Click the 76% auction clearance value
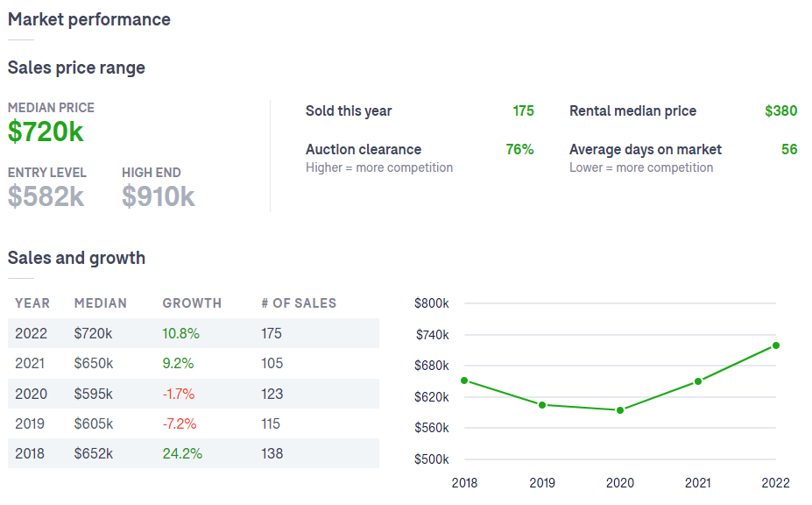This screenshot has height=505, width=812. [519, 149]
